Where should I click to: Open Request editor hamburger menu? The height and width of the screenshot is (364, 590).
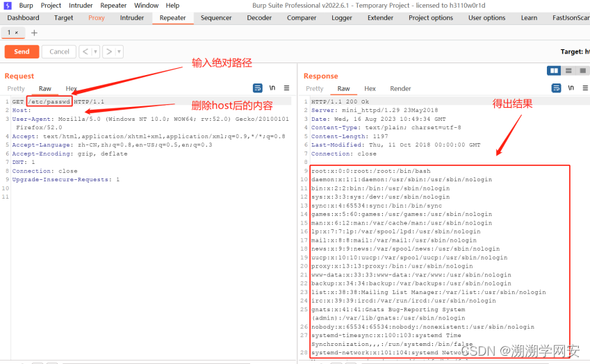286,88
